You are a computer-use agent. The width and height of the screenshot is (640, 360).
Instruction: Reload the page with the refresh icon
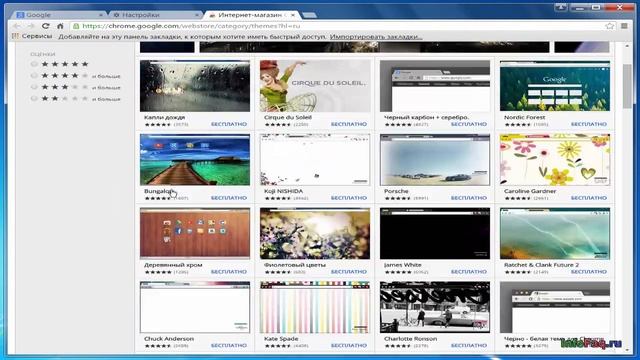coord(45,26)
